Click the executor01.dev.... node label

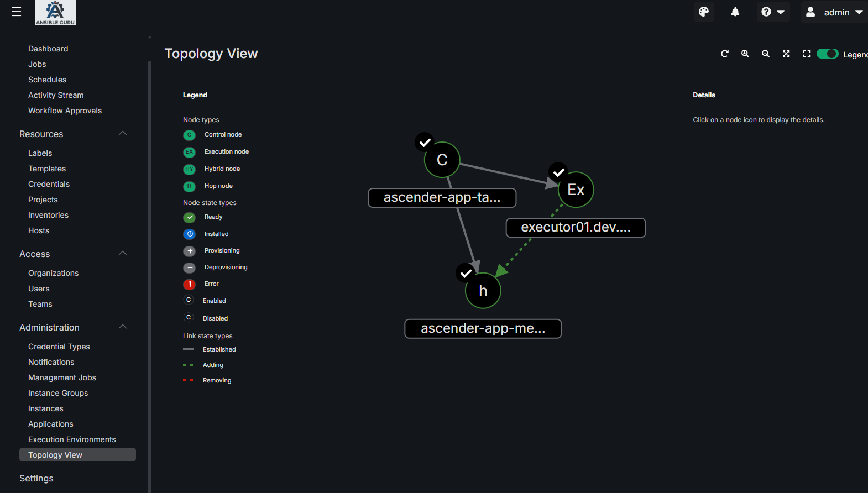[x=576, y=228]
